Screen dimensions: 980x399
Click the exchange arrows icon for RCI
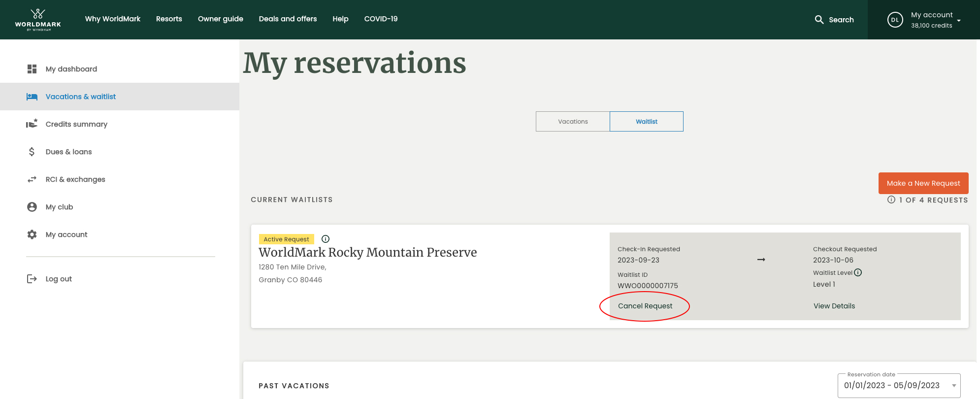[x=32, y=179]
